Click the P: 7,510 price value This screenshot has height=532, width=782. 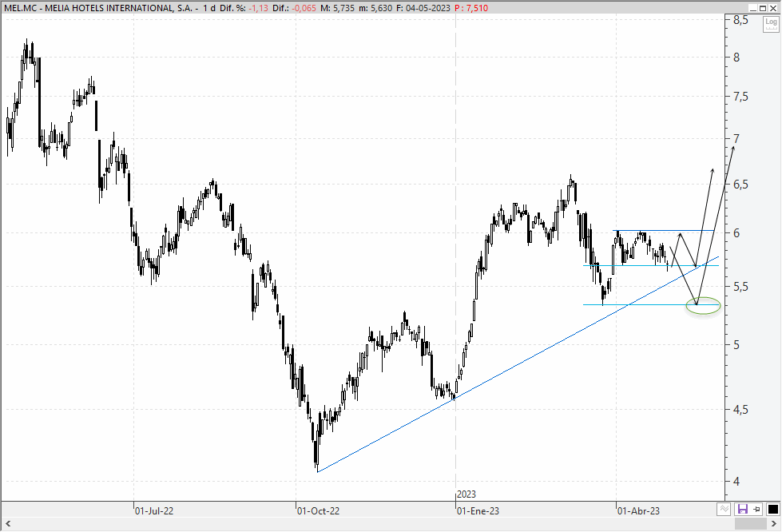[x=472, y=8]
